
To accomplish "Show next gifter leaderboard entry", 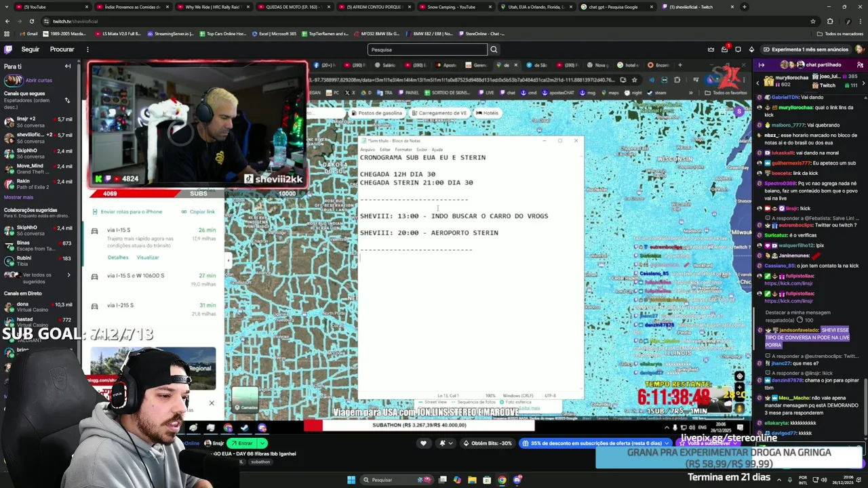I will coord(863,82).
